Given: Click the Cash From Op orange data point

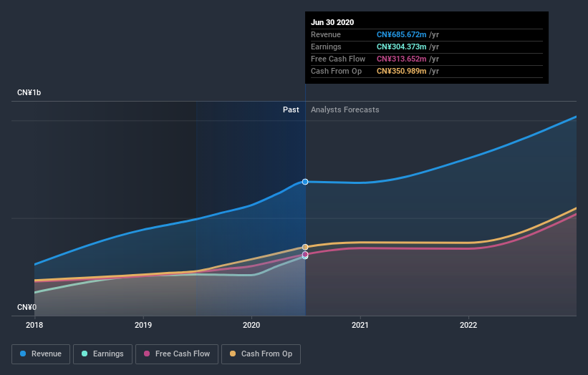Looking at the screenshot, I should point(305,247).
